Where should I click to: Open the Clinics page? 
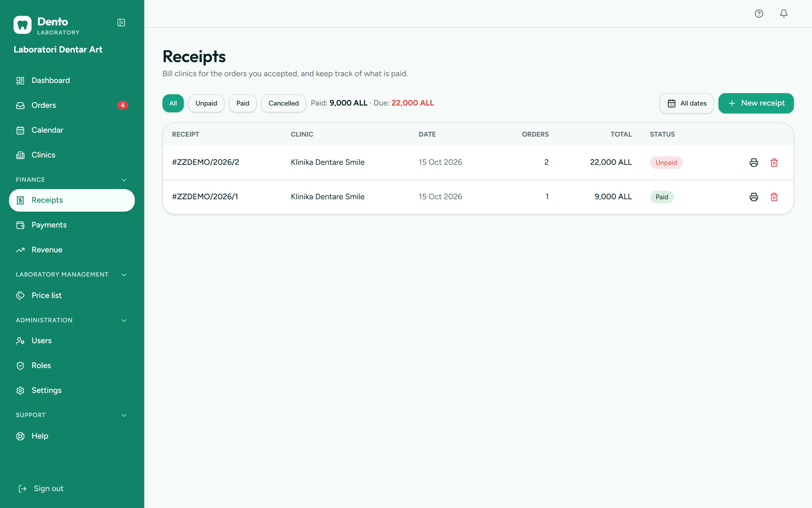72,155
